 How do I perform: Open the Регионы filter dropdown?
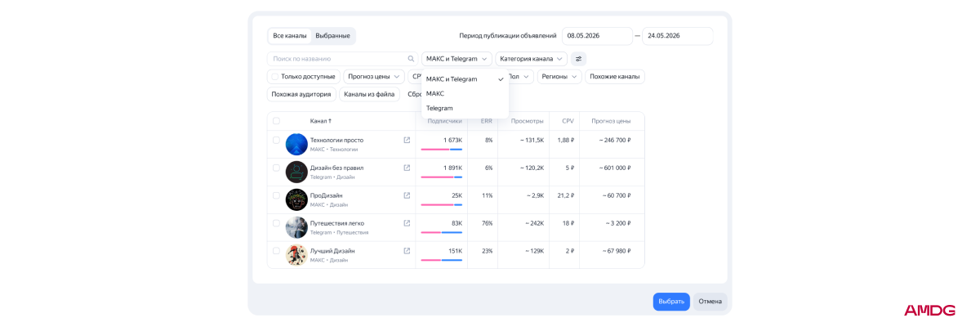click(x=559, y=77)
